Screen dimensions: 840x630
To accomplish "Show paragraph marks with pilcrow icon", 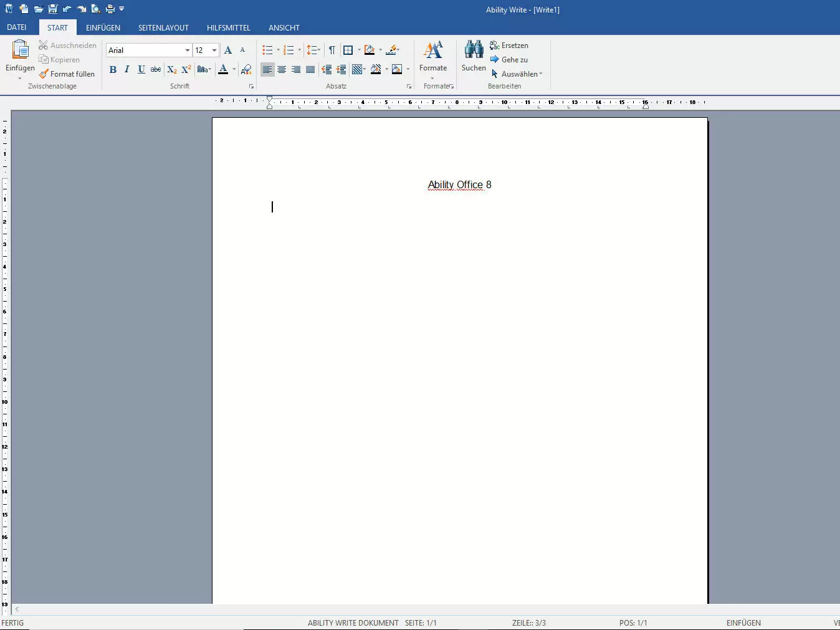I will pos(332,50).
